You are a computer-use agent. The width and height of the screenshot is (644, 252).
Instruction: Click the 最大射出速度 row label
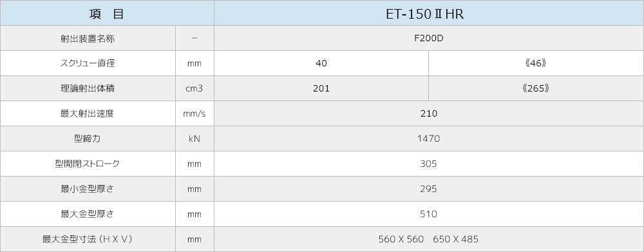pyautogui.click(x=88, y=113)
